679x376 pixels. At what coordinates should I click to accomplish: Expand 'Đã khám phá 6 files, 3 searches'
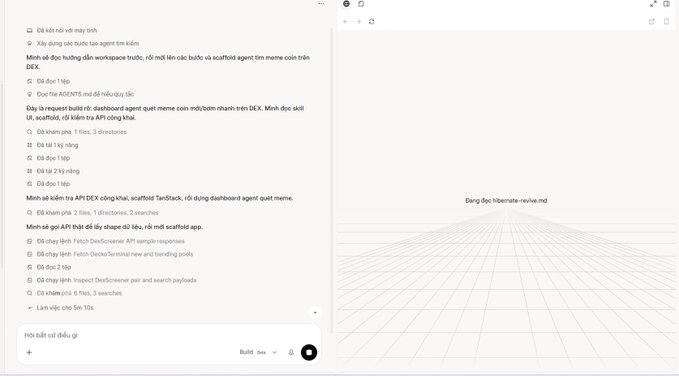74,293
